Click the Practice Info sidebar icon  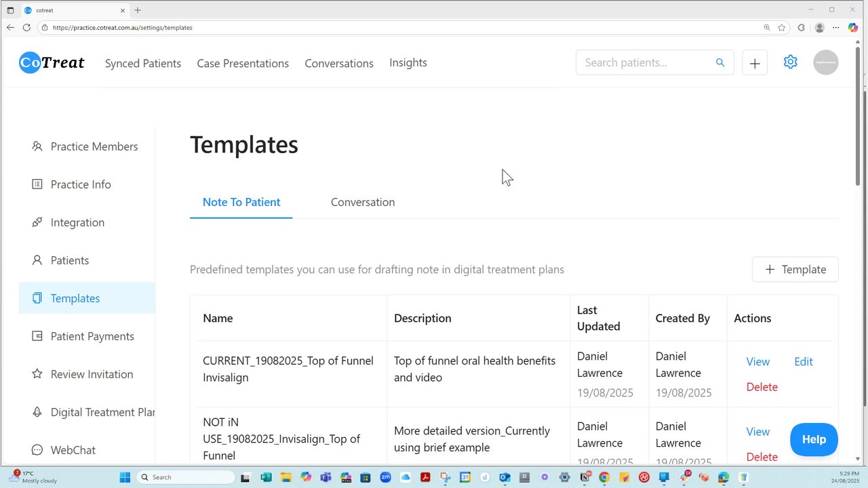pyautogui.click(x=37, y=184)
